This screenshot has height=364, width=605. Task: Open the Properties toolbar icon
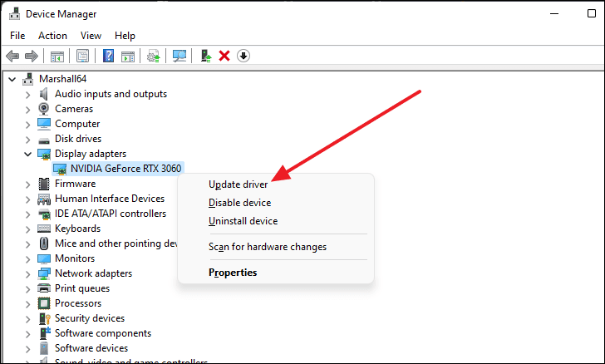(x=82, y=56)
